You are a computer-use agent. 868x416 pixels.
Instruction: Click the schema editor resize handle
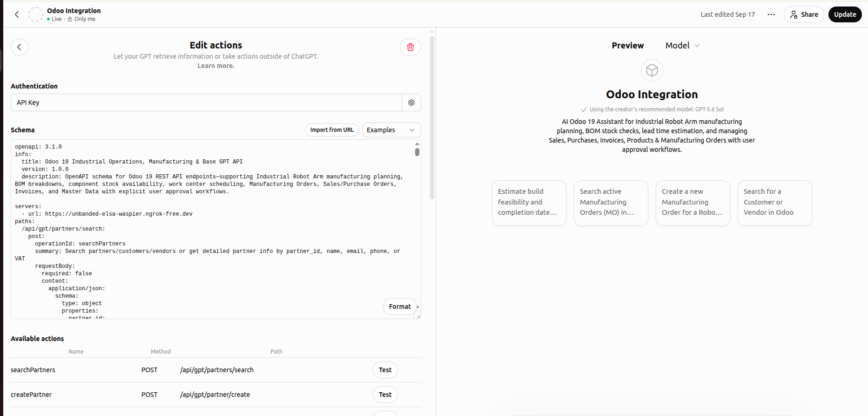point(418,316)
